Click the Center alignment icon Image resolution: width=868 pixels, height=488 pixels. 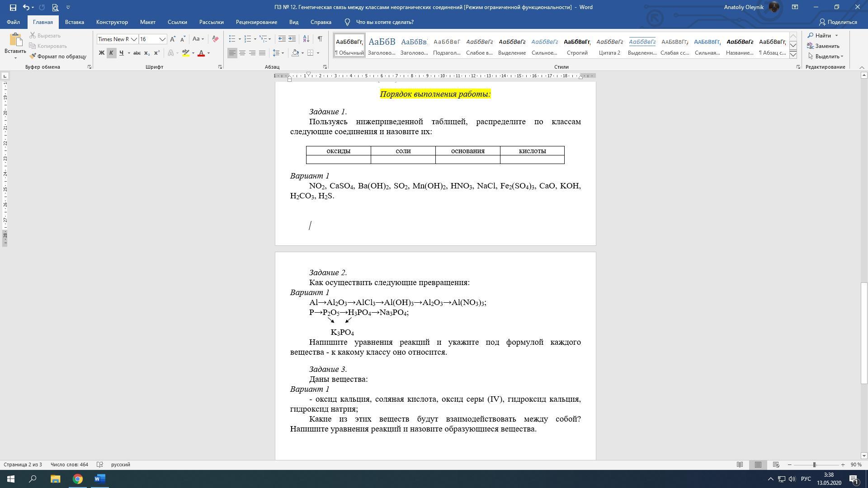[x=242, y=53]
